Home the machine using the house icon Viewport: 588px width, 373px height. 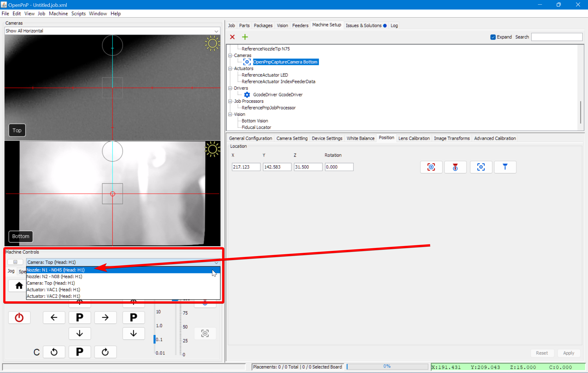[x=19, y=286]
